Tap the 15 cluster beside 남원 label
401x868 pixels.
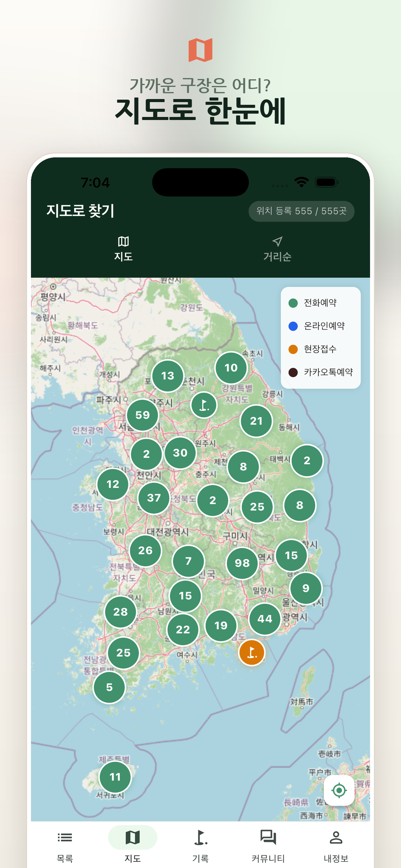pyautogui.click(x=185, y=596)
